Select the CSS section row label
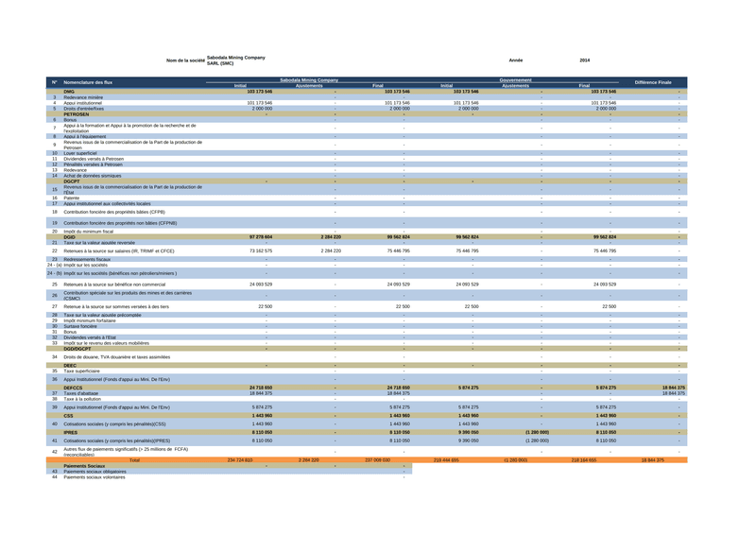Image resolution: width=756 pixels, height=535 pixels. click(x=68, y=415)
